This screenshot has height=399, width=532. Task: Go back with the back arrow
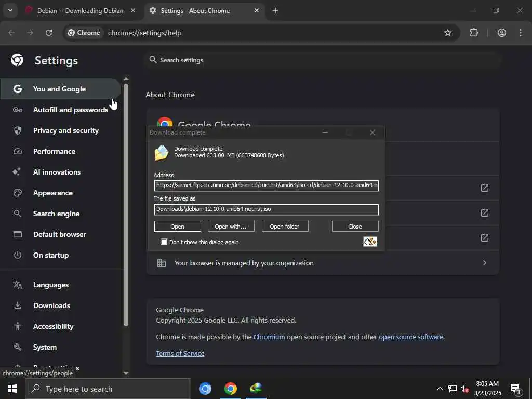pos(11,33)
